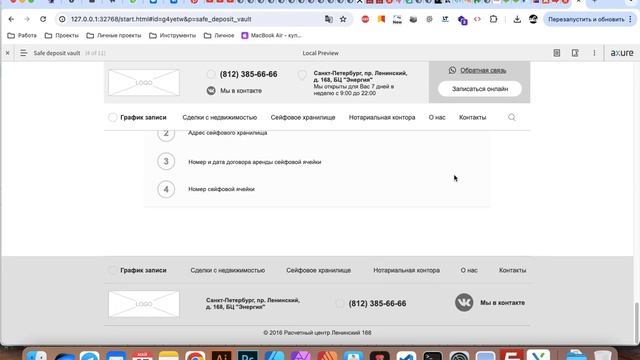This screenshot has width=640, height=360.
Task: Open the purple extension icon with a badge
Action: coord(462,20)
